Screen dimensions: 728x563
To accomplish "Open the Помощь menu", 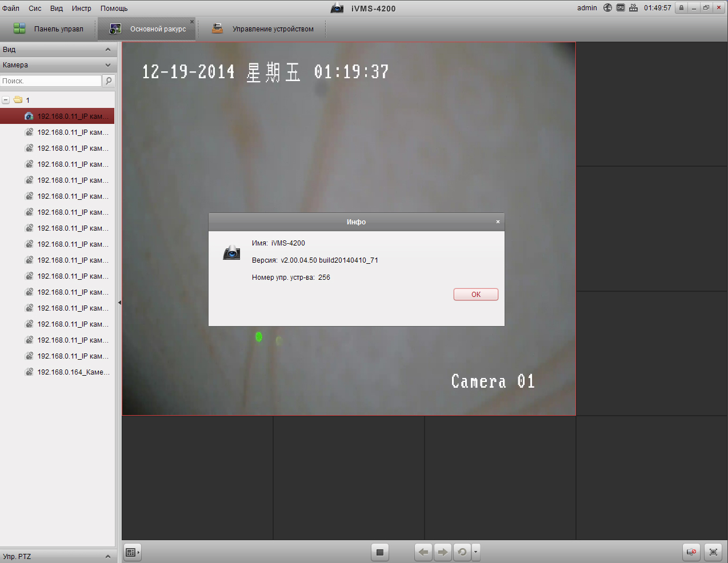I will [114, 9].
